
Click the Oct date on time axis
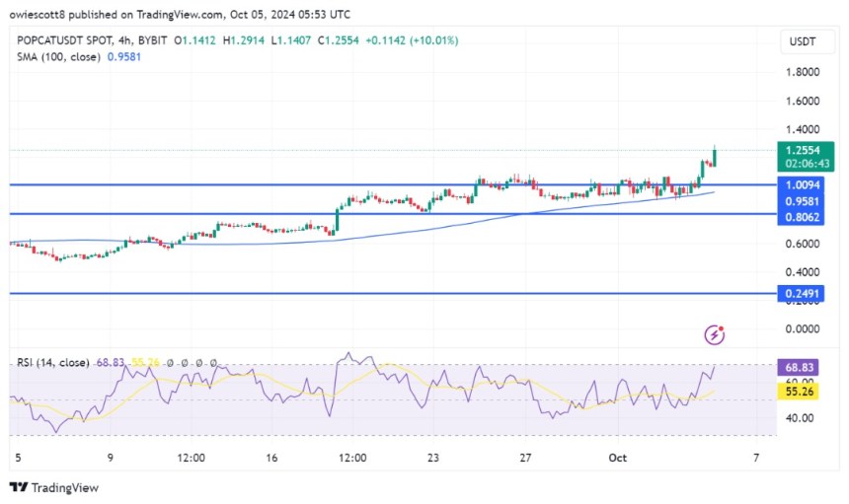pos(618,458)
